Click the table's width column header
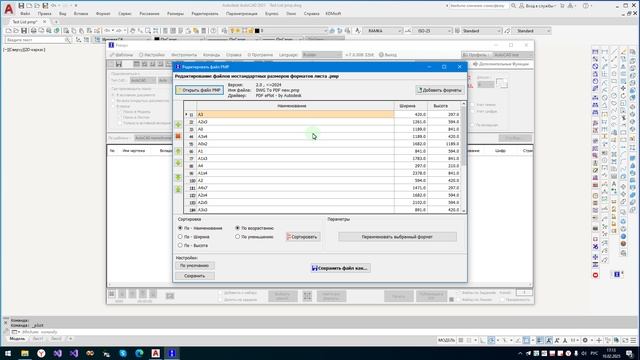The width and height of the screenshot is (640, 360). (x=411, y=106)
